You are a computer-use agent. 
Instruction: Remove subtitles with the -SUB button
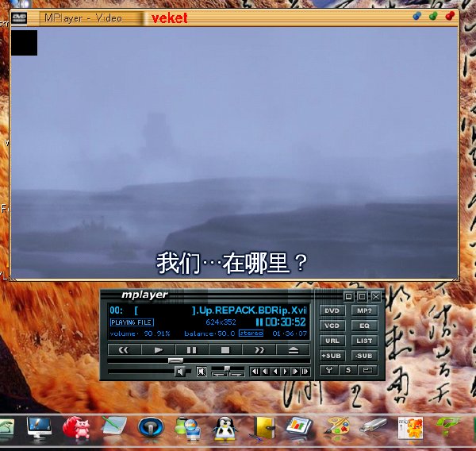coord(364,355)
